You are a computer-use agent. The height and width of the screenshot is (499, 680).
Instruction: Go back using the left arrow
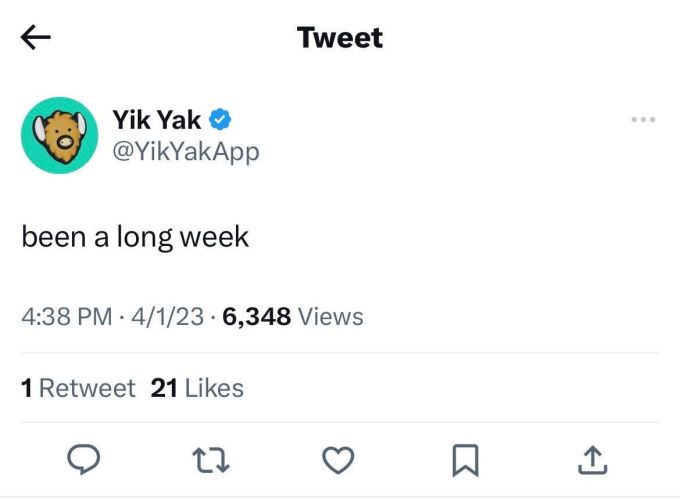(36, 38)
